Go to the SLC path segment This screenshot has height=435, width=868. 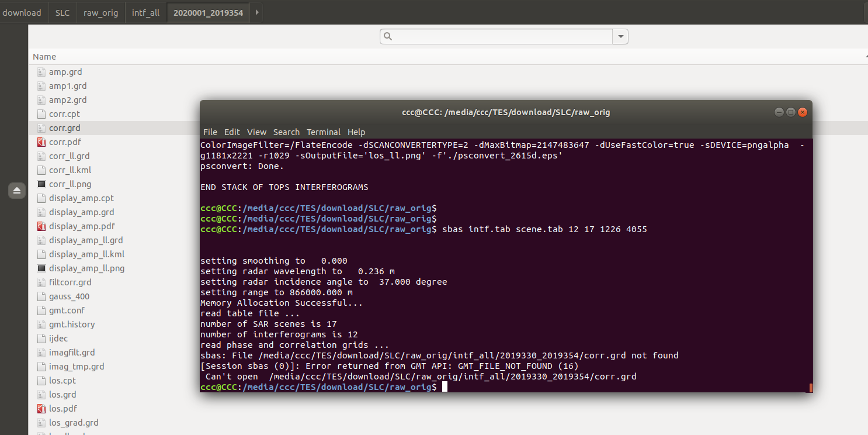[63, 12]
